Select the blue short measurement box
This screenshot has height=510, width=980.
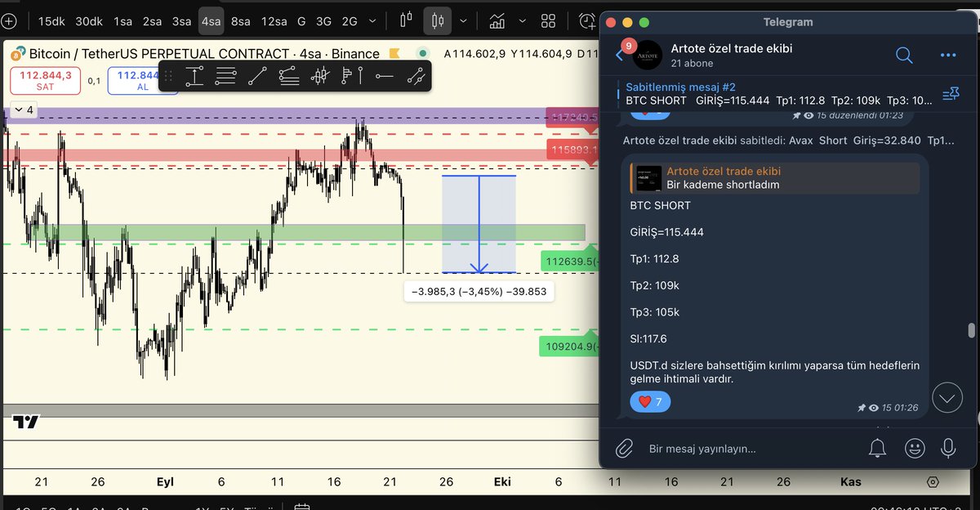tap(479, 224)
